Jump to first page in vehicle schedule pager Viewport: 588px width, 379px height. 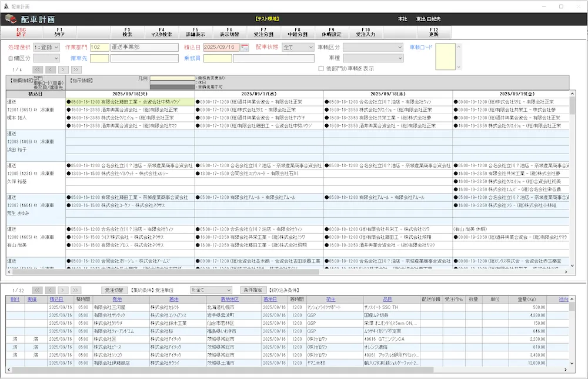click(x=38, y=69)
